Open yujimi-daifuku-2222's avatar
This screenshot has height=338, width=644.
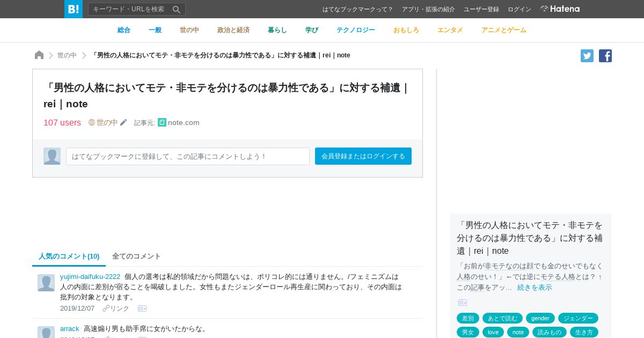click(46, 283)
